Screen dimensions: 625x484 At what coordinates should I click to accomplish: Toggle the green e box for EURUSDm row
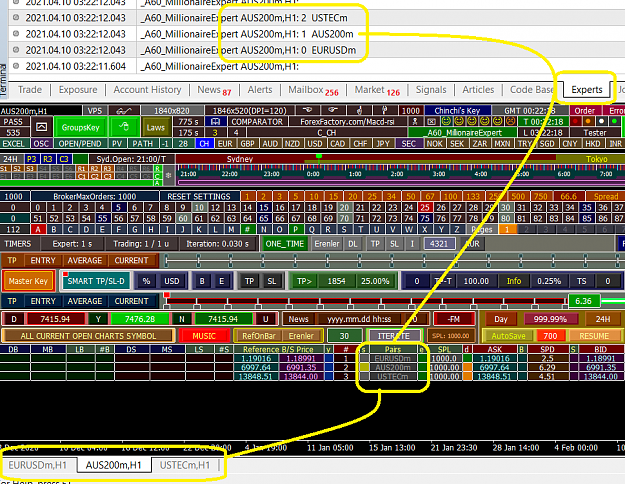422,358
